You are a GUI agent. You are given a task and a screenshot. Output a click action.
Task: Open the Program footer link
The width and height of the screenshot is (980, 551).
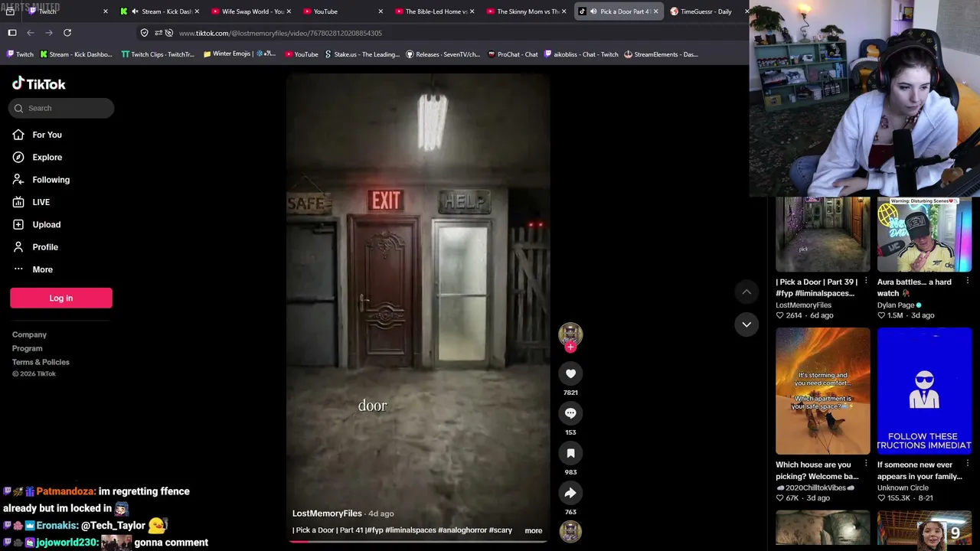[x=27, y=348]
